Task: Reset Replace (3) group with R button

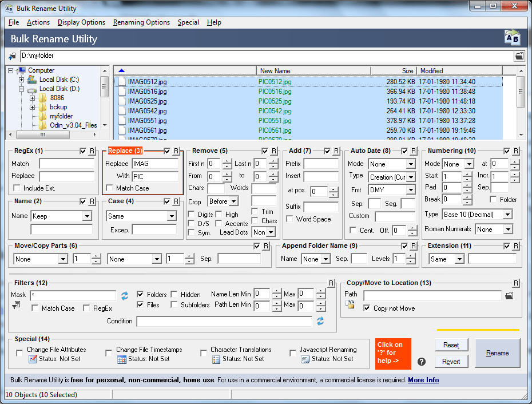Action: 176,151
